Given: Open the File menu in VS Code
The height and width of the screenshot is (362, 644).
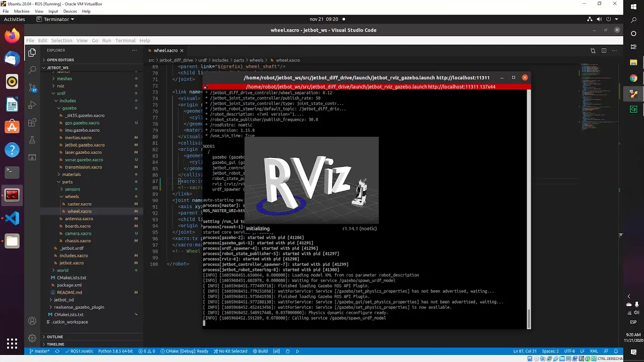Looking at the screenshot, I should click(x=30, y=40).
